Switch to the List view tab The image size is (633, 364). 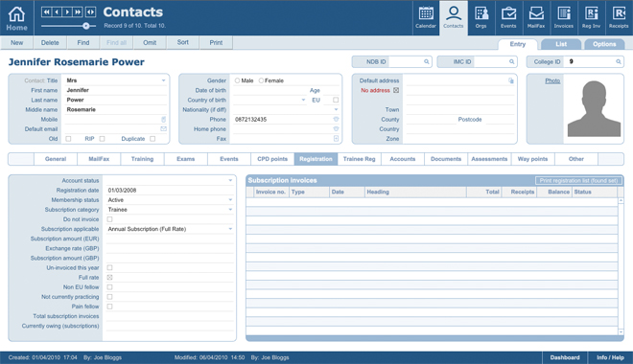(x=561, y=44)
